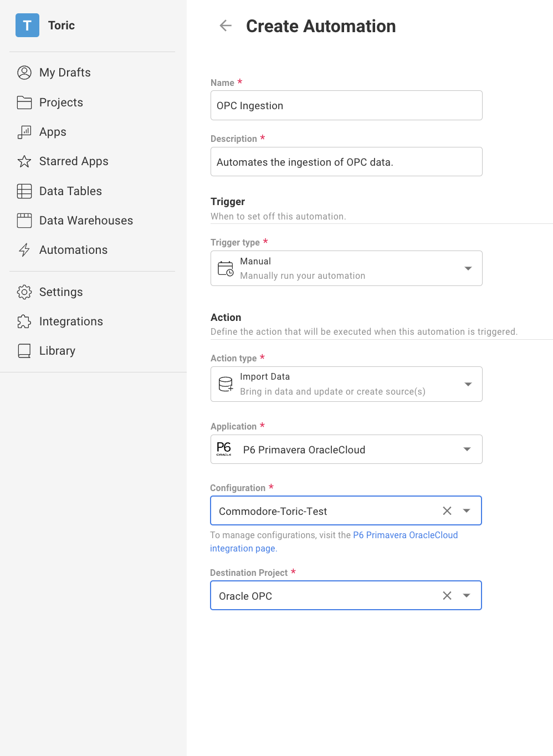553x756 pixels.
Task: Open the Destination Project dropdown arrow
Action: [467, 596]
